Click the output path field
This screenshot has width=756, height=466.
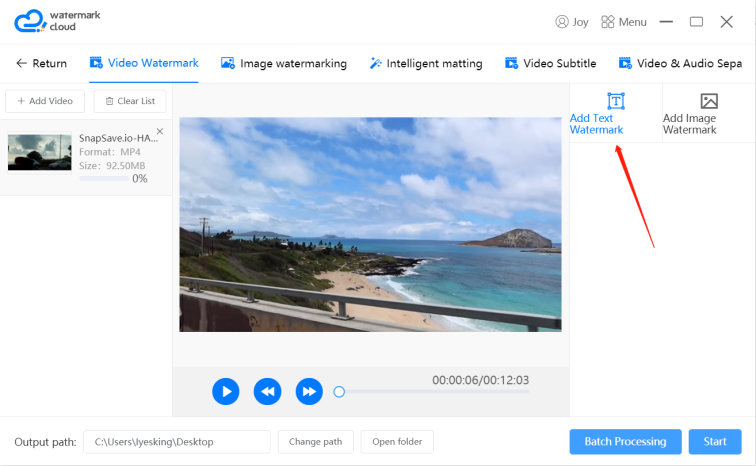pos(177,442)
